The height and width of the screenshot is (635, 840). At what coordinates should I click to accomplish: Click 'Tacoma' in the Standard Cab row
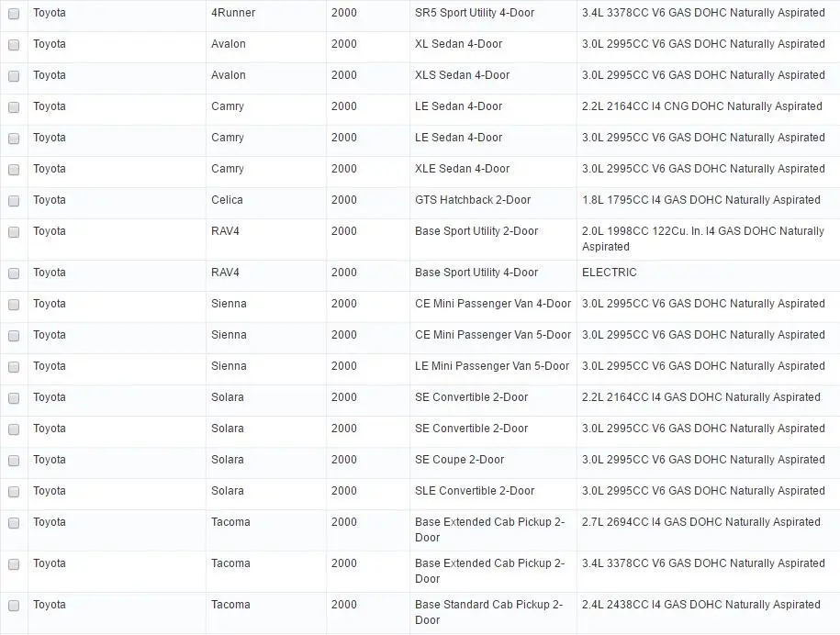(x=230, y=605)
